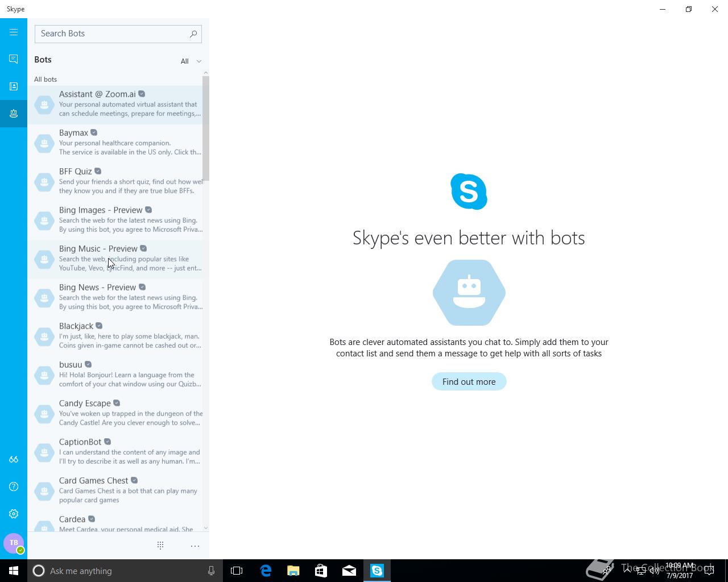Click the scrollbar up arrow in bots list
Viewport: 728px width, 582px height.
pos(206,73)
